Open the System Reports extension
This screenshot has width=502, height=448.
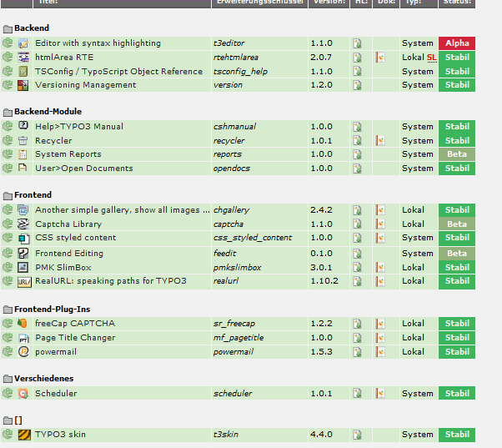point(68,154)
